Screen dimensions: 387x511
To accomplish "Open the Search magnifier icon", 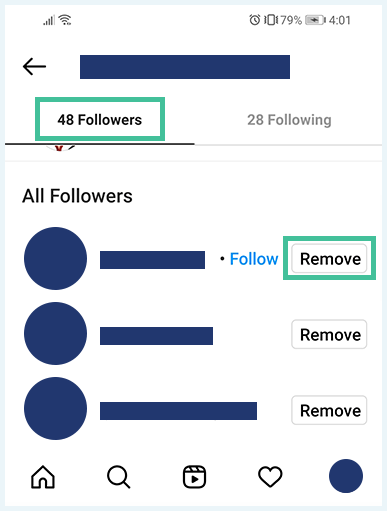I will [118, 477].
